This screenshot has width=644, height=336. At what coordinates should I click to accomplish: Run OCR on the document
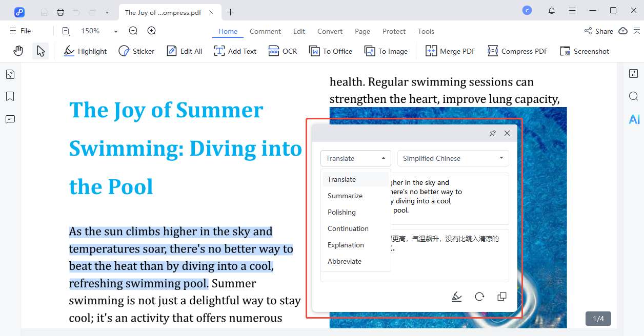(x=283, y=51)
